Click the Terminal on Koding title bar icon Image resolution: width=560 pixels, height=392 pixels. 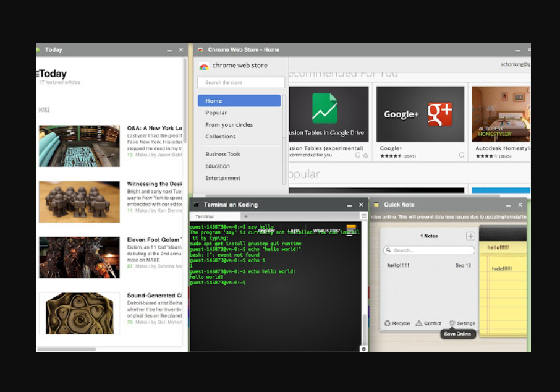point(196,205)
